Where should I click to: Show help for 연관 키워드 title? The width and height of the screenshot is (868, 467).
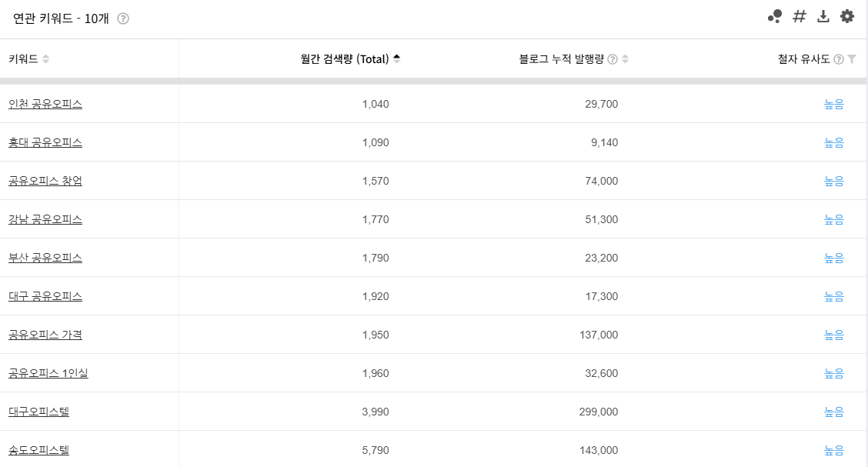[x=123, y=18]
